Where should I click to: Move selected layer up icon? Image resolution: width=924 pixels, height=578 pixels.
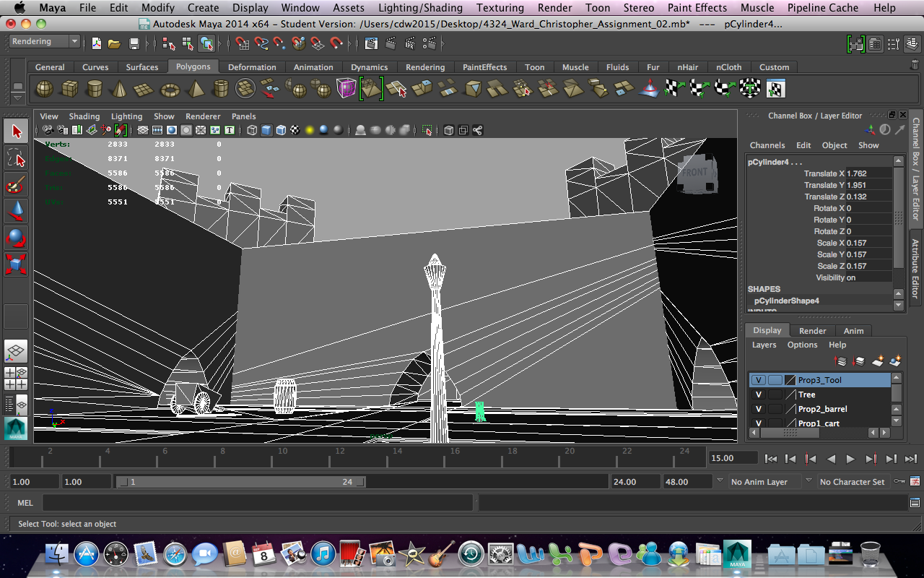point(840,361)
